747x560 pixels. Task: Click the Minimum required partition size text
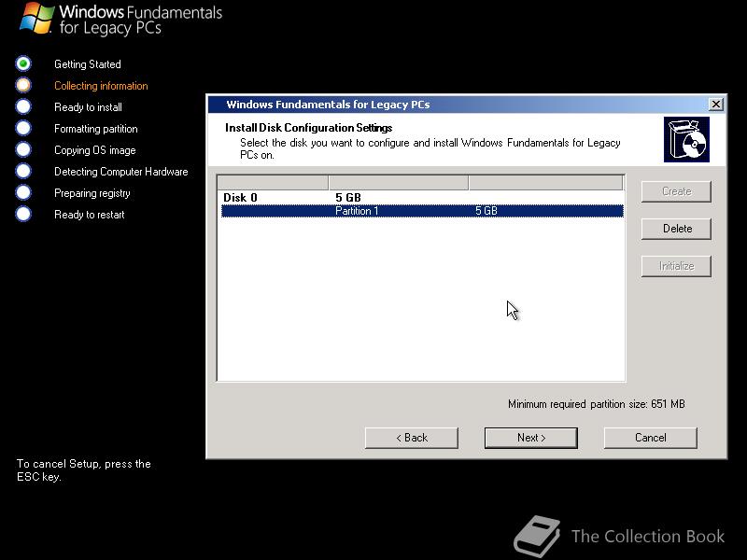(x=597, y=404)
